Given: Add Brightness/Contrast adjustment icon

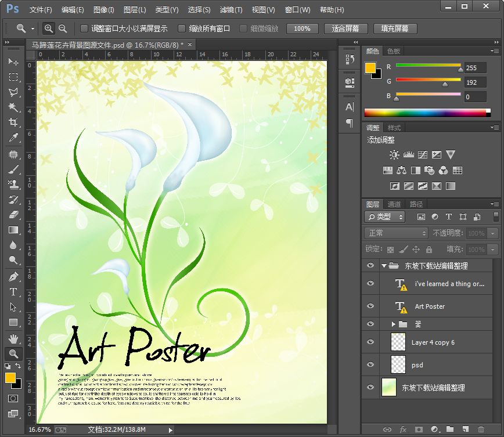Looking at the screenshot, I should pos(395,155).
